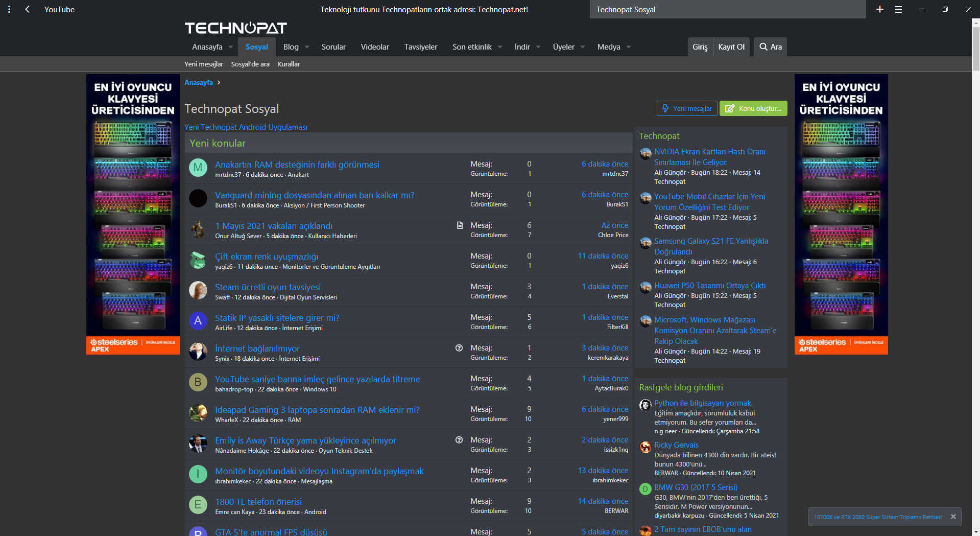The width and height of the screenshot is (980, 536).
Task: Expand the İndir dropdown arrow
Action: [538, 47]
